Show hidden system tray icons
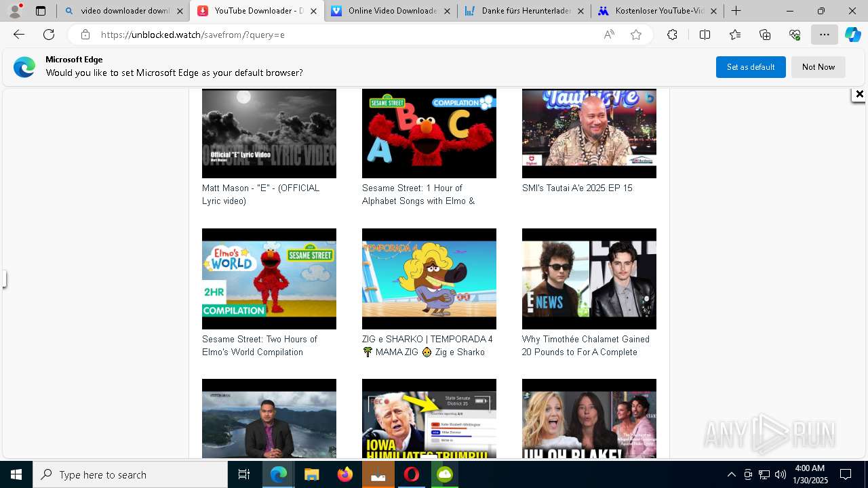 coord(731,474)
